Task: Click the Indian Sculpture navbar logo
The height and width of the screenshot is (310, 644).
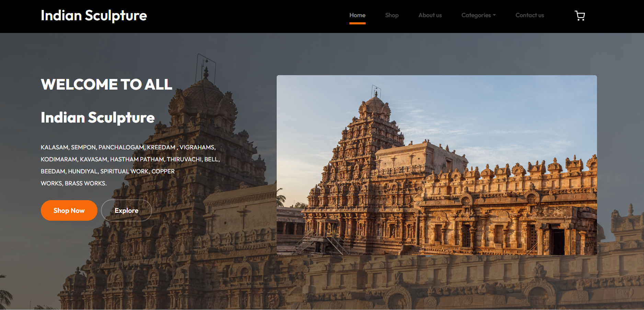Action: [x=94, y=16]
